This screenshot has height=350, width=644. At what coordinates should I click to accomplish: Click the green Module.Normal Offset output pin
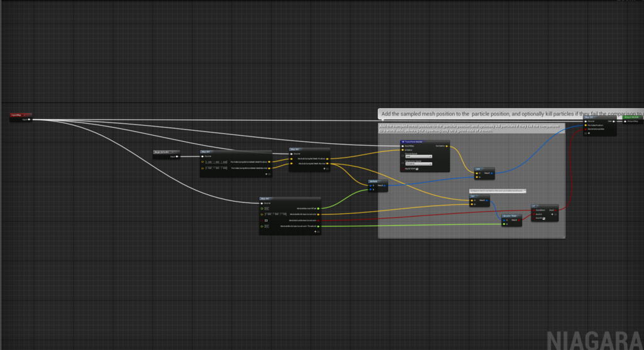click(x=318, y=209)
